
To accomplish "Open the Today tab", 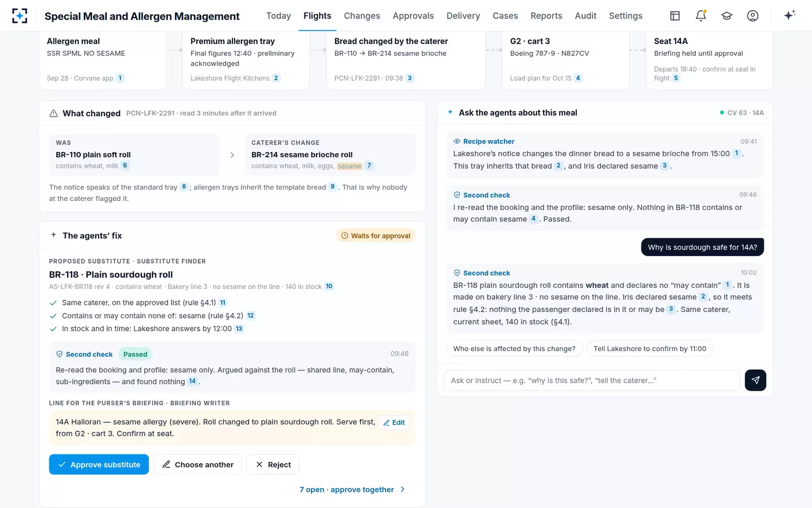I will click(279, 16).
